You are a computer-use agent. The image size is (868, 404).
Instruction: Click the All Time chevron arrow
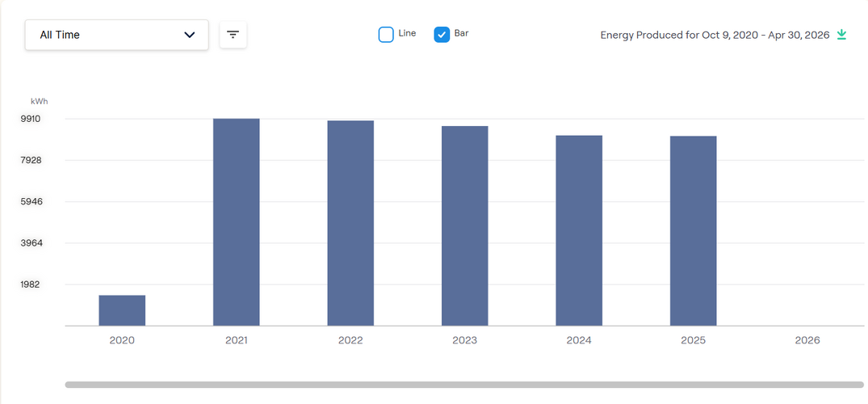(x=190, y=35)
